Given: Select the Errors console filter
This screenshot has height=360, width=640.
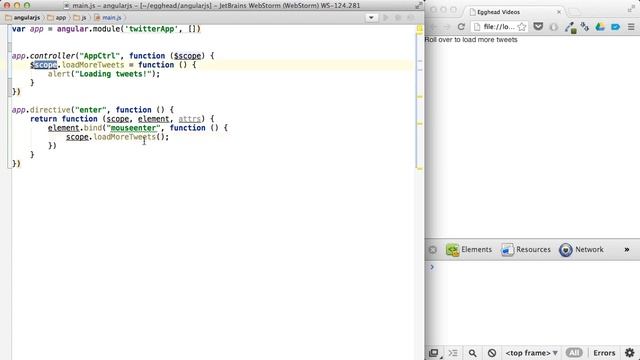Looking at the screenshot, I should 604,353.
